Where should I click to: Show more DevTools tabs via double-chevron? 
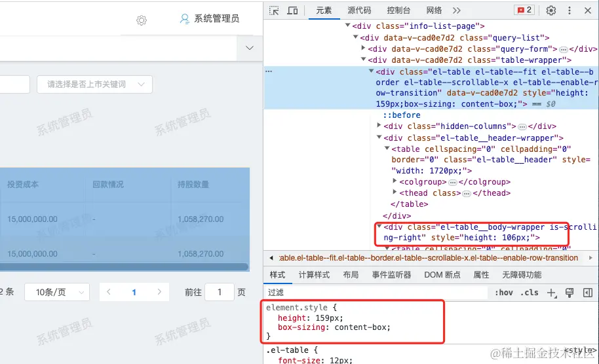coord(457,10)
